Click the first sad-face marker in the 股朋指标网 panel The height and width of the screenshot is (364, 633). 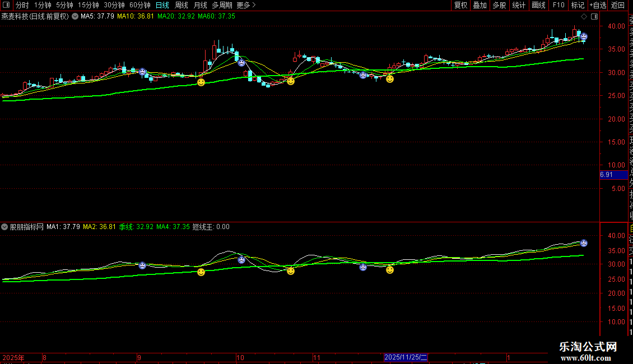click(142, 265)
